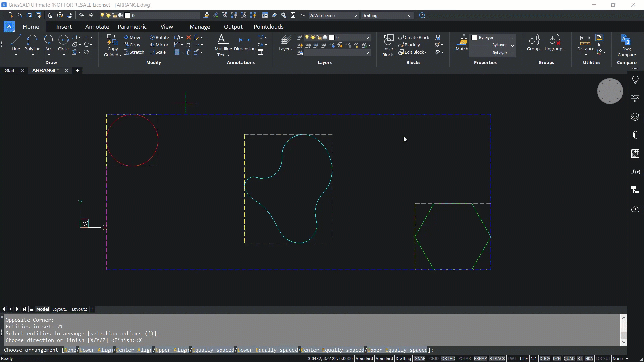The image size is (644, 362).
Task: Expand the ribbon Layers panel layer list
Action: point(367,38)
